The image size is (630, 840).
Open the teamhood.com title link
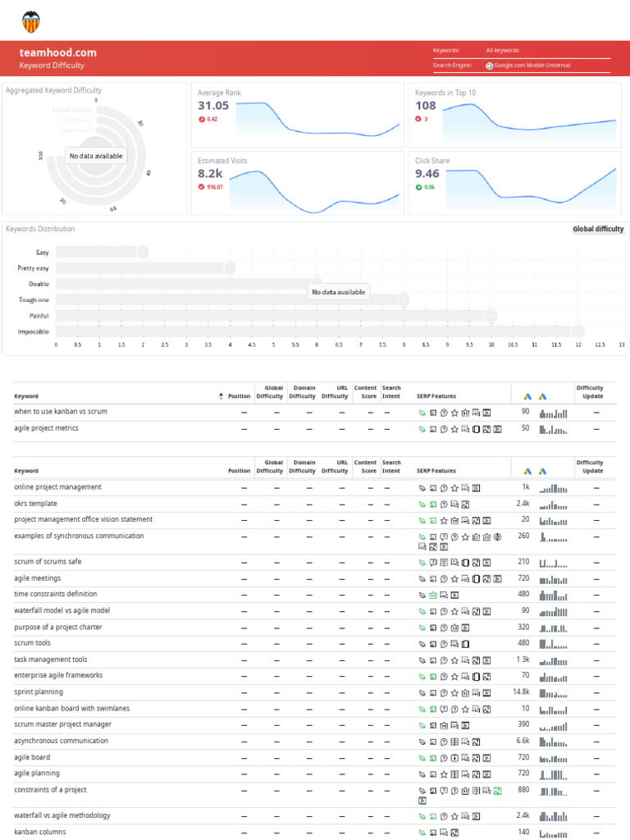(58, 52)
